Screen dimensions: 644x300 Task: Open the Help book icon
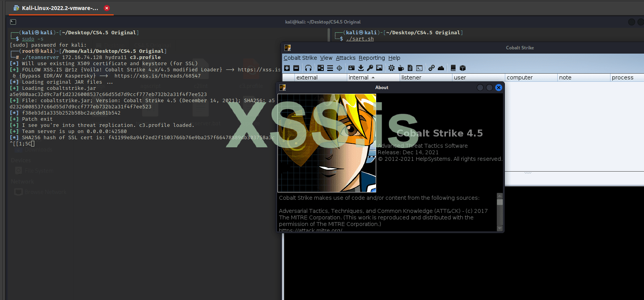[x=453, y=68]
